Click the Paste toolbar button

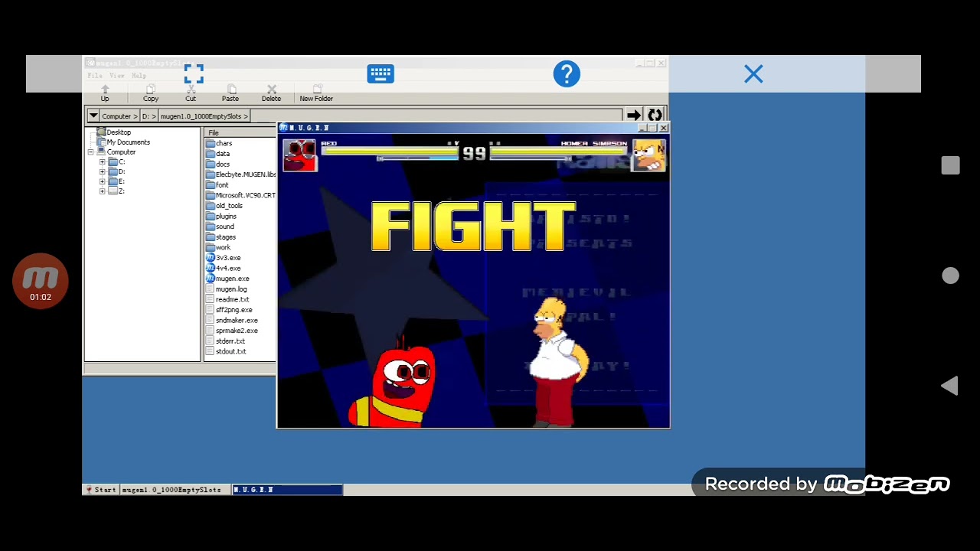click(230, 93)
